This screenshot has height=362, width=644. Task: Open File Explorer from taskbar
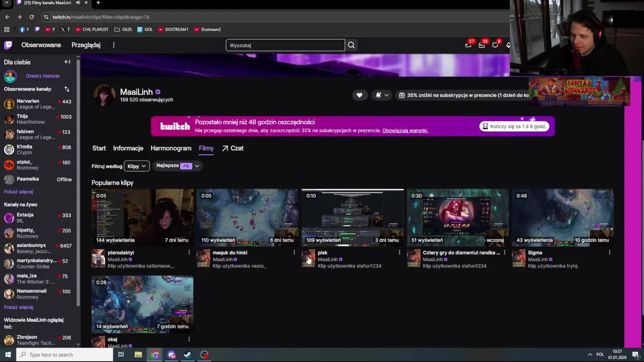click(138, 355)
